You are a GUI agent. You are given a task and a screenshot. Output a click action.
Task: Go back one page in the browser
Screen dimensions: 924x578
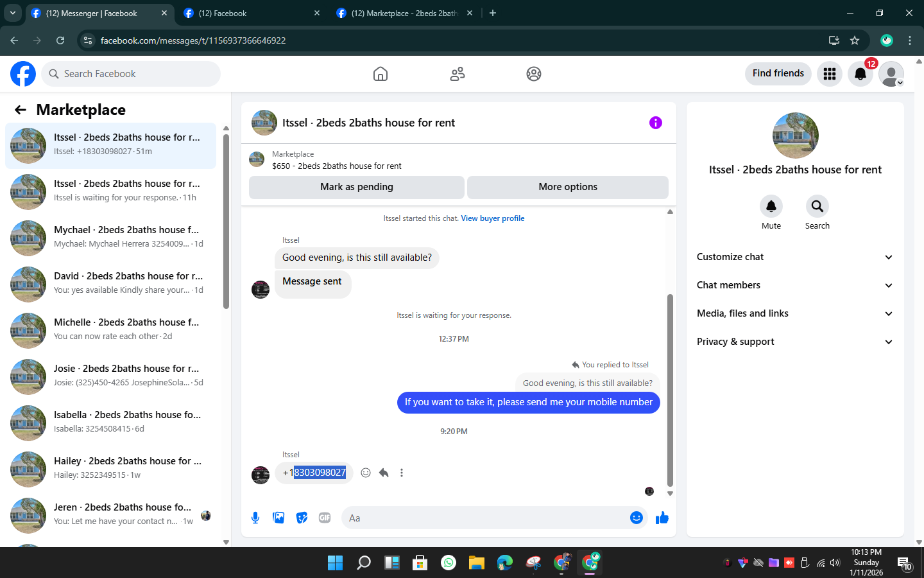(x=14, y=40)
